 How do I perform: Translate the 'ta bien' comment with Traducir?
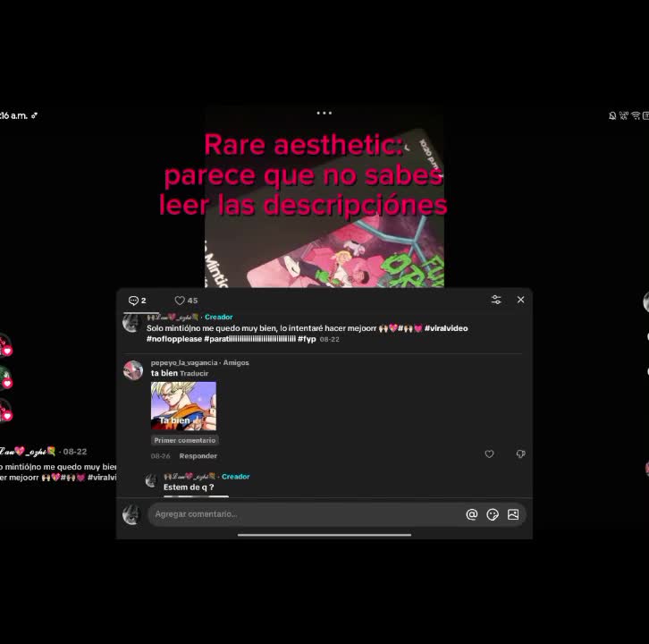194,373
